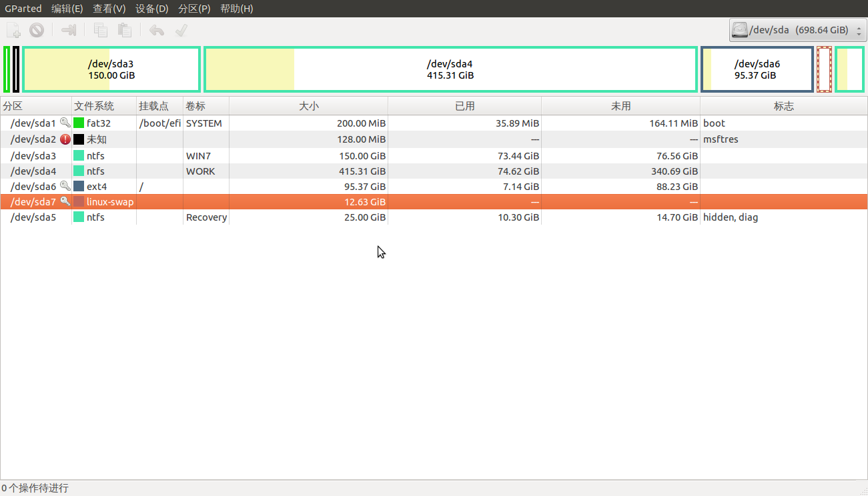868x496 pixels.
Task: Select the /dev/sda2 partition row
Action: [434, 139]
